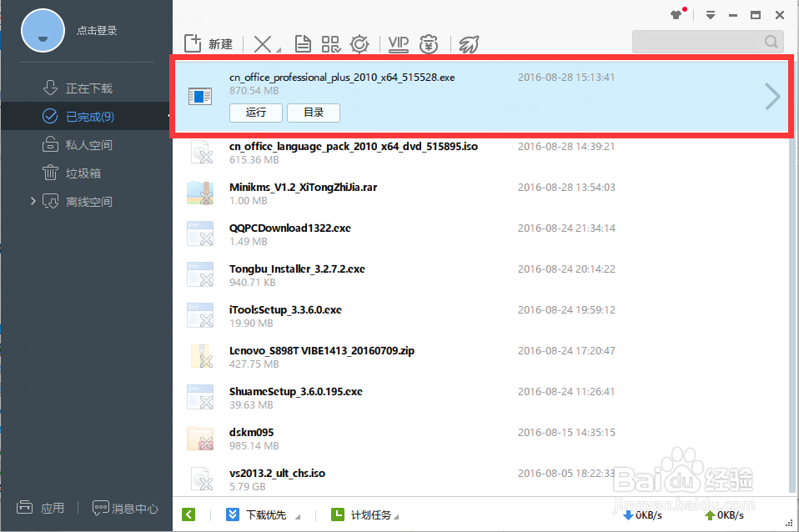
Task: Click the money bag yen icon
Action: (429, 44)
